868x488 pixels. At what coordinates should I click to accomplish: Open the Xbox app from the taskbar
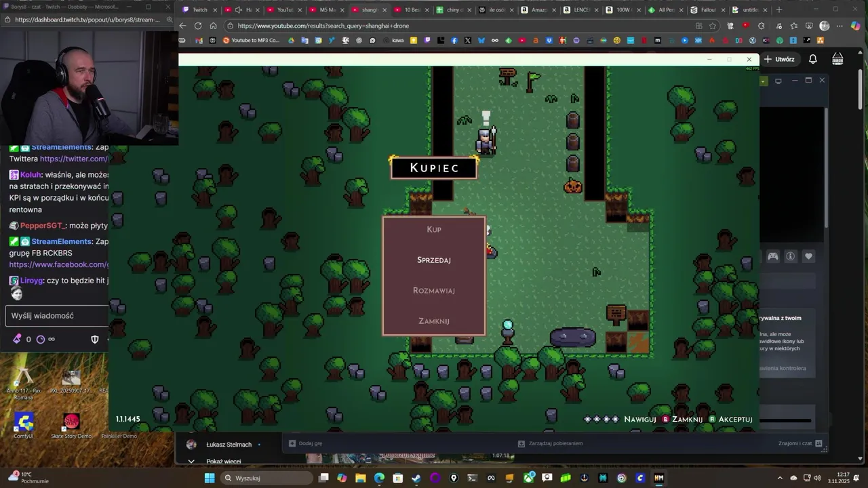point(528,478)
